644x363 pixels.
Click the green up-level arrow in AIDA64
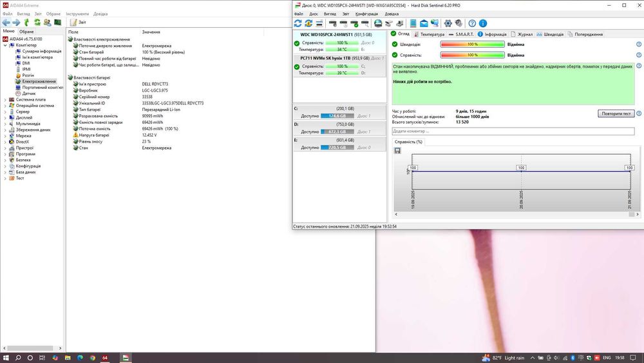click(x=26, y=22)
